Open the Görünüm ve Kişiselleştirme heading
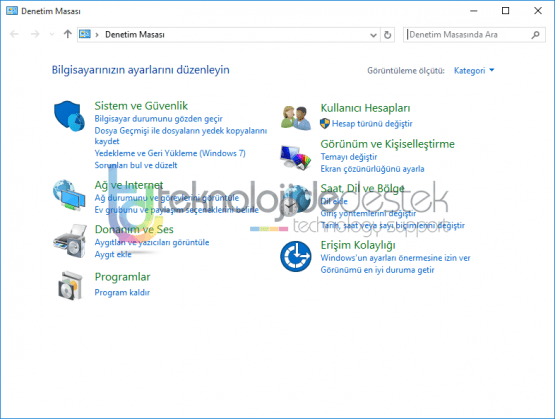The height and width of the screenshot is (419, 555). pos(387,144)
